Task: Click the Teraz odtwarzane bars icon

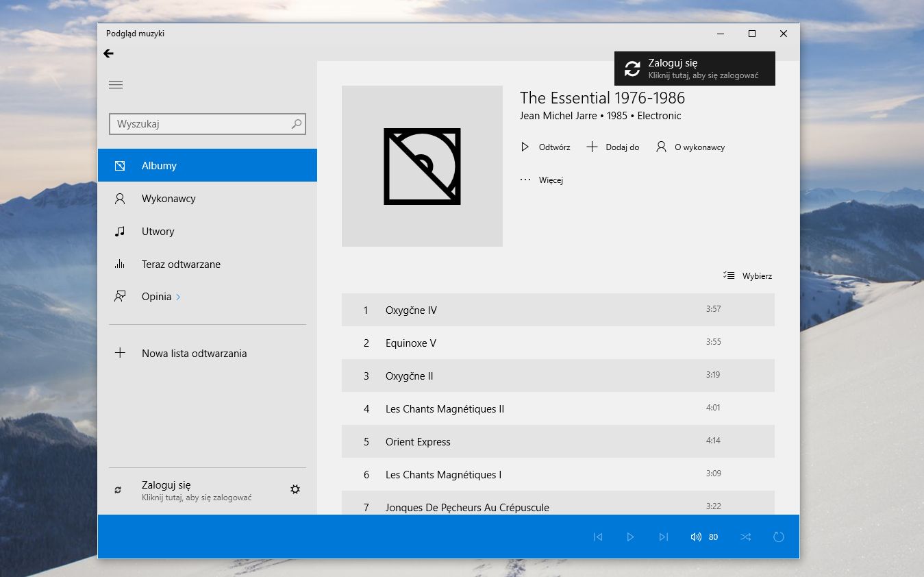Action: [120, 265]
